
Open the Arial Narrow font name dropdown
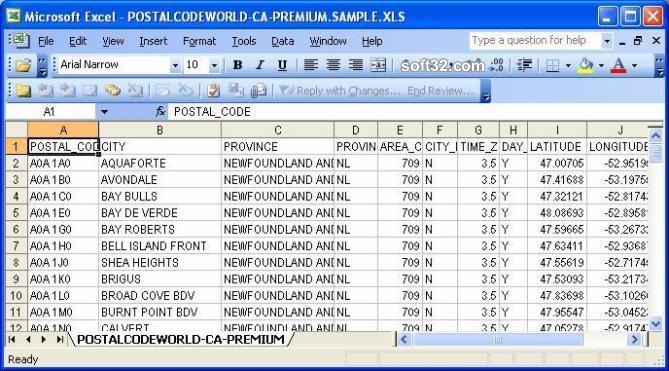175,65
